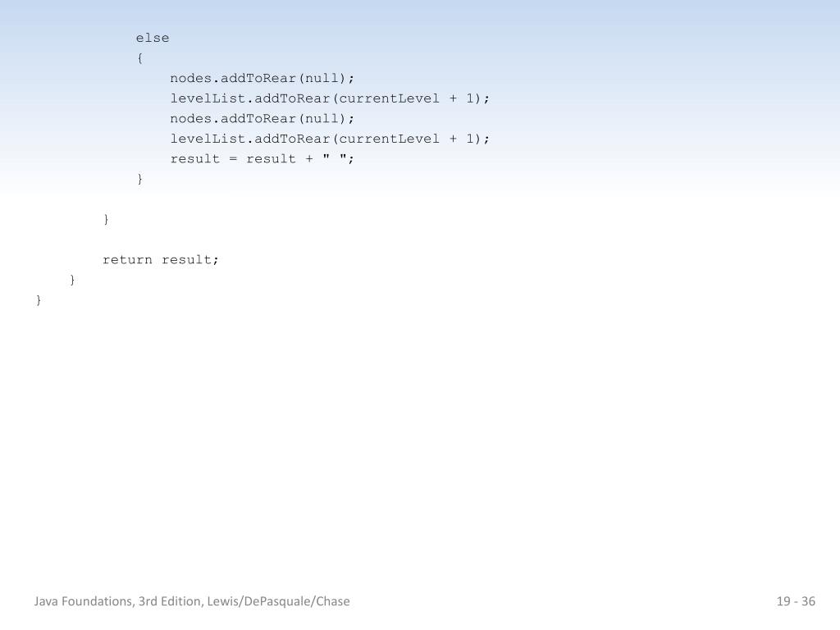
Task: Click the method's closing brace
Action: (x=72, y=280)
